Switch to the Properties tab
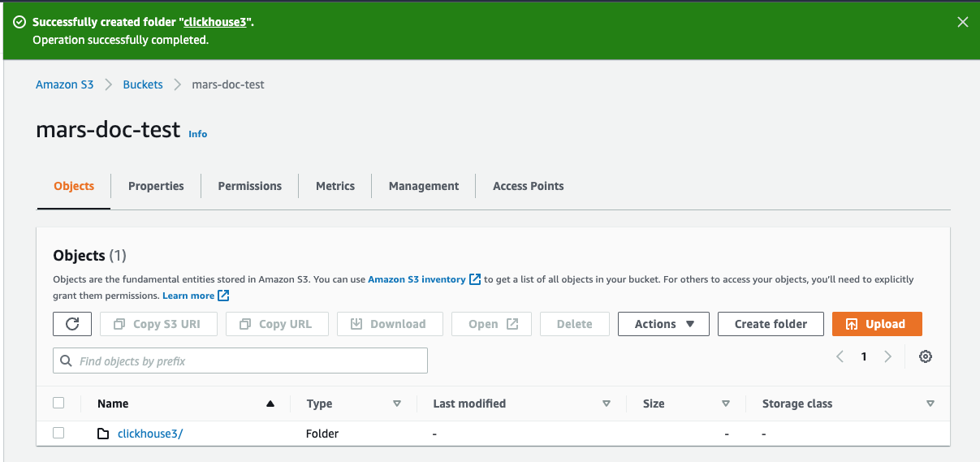This screenshot has width=980, height=462. tap(156, 186)
